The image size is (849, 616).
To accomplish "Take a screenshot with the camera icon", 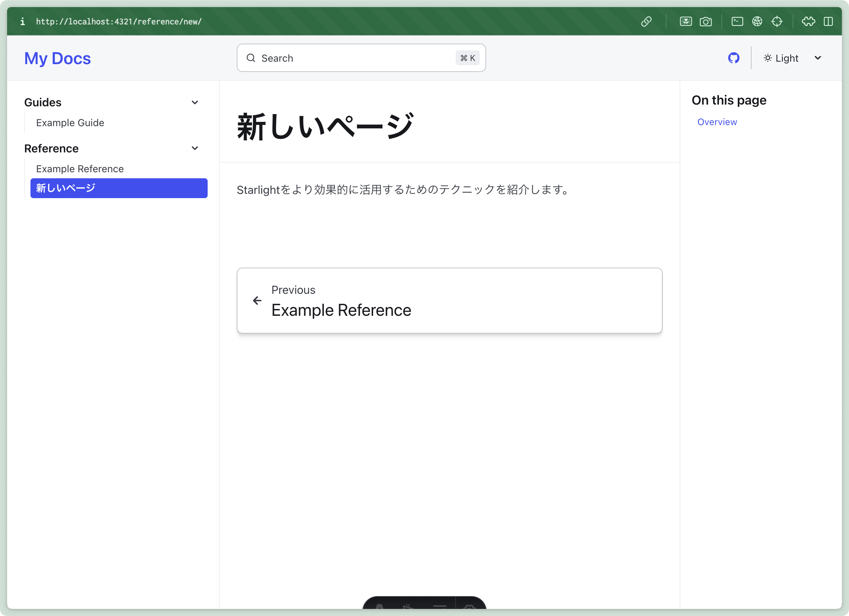I will coord(705,21).
